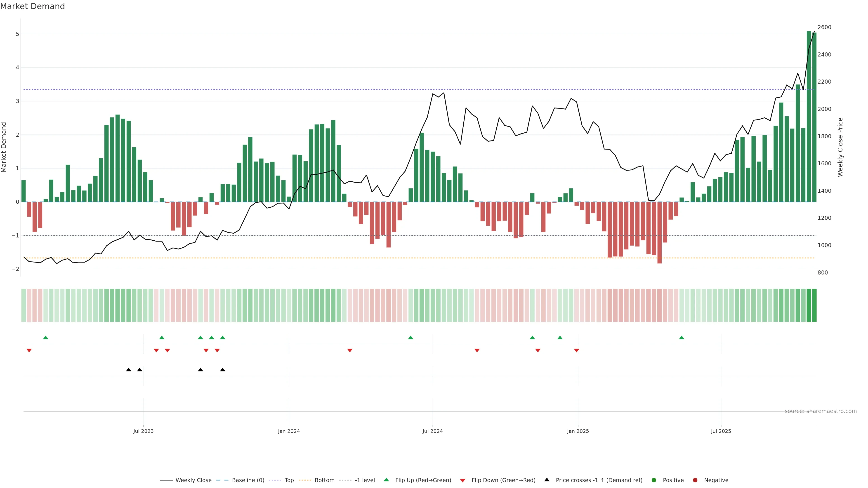This screenshot has width=868, height=488.
Task: Click the rightmost green flip-up marker
Action: tap(682, 338)
